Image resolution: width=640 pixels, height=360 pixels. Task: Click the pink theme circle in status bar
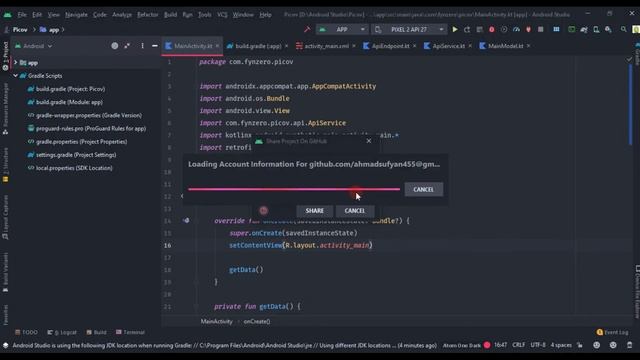(487, 345)
